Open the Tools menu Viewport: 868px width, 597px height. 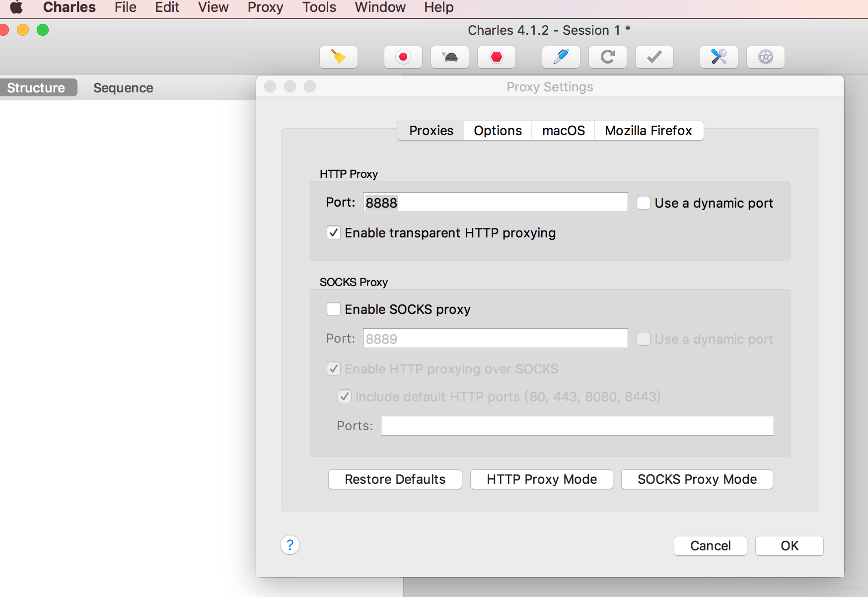click(319, 7)
